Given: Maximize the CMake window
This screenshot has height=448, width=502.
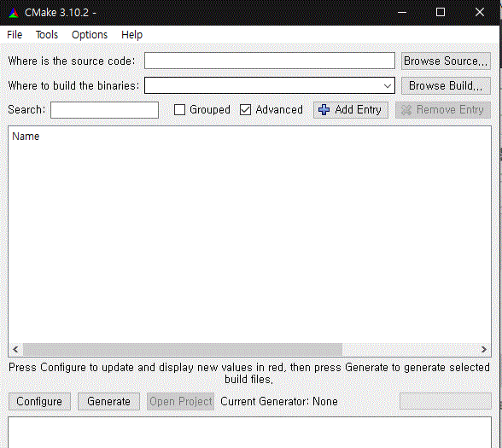Looking at the screenshot, I should point(441,13).
